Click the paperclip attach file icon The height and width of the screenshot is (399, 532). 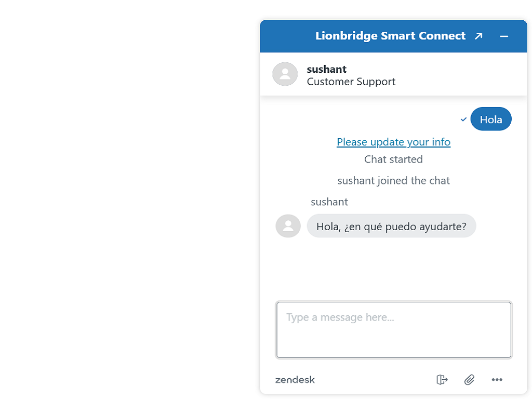coord(469,380)
